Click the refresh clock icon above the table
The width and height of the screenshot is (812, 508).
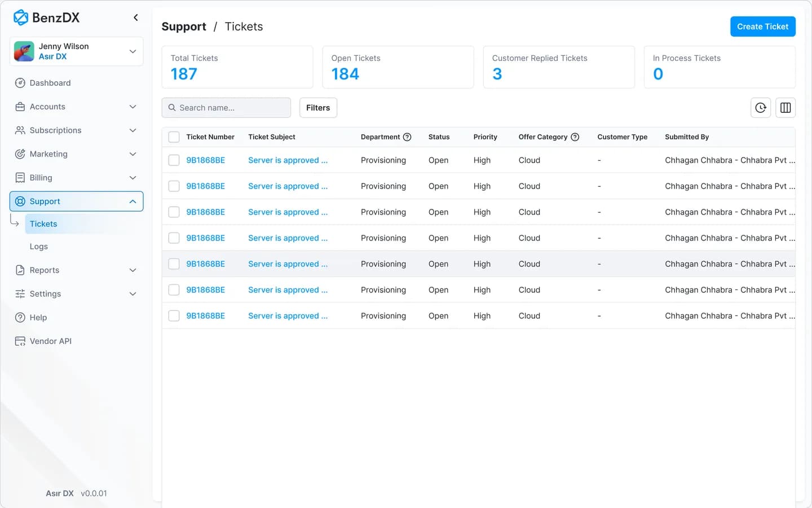pyautogui.click(x=761, y=108)
